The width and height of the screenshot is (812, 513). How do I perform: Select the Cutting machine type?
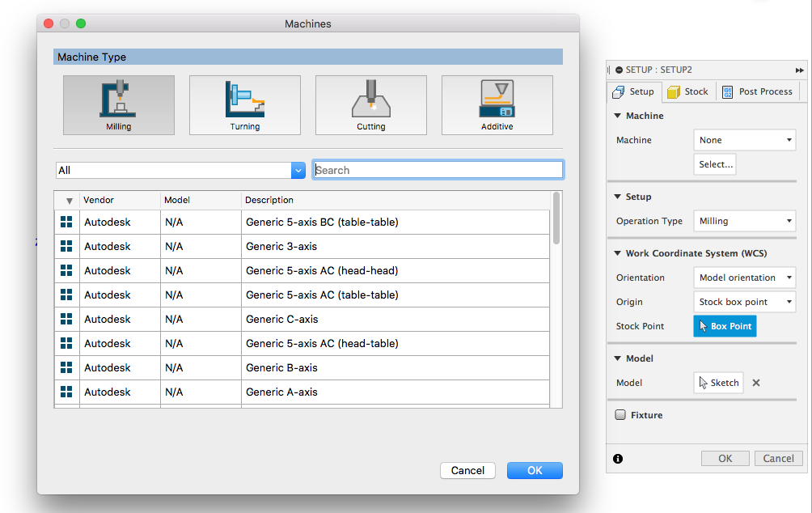pos(370,105)
